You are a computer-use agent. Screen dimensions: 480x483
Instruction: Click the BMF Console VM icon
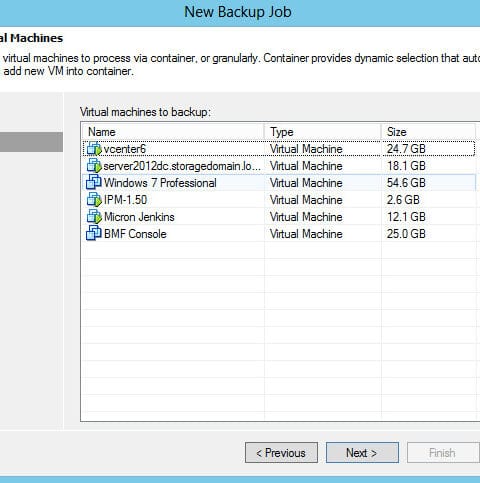[x=94, y=234]
